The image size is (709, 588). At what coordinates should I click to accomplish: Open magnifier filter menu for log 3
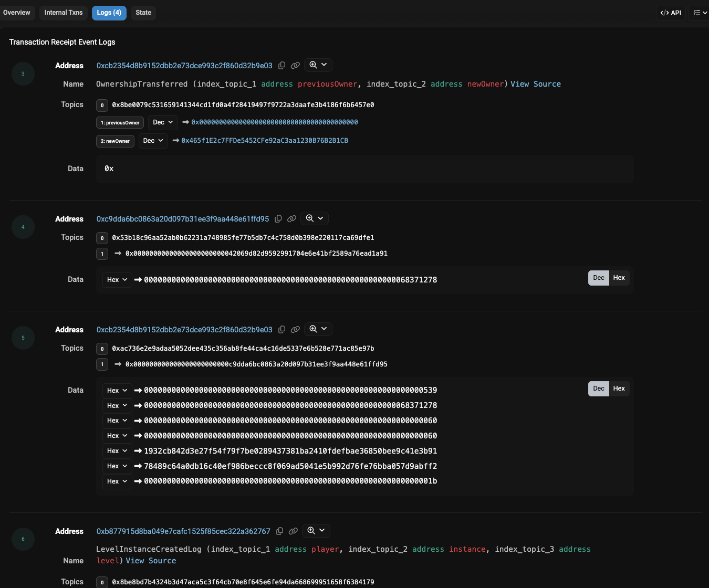(318, 65)
